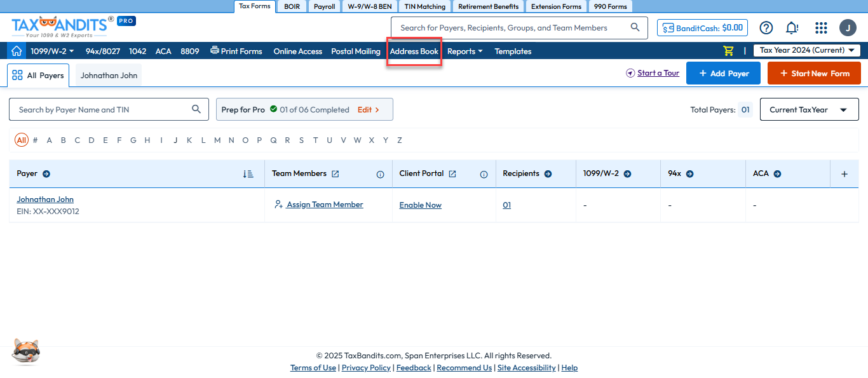
Task: Switch to the Extension Forms tab
Action: (x=556, y=6)
